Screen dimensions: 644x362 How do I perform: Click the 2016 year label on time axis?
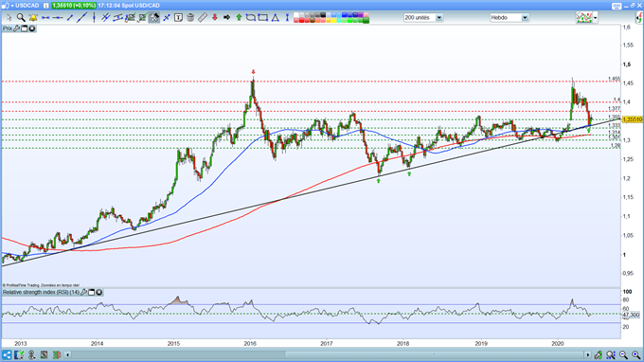click(250, 343)
